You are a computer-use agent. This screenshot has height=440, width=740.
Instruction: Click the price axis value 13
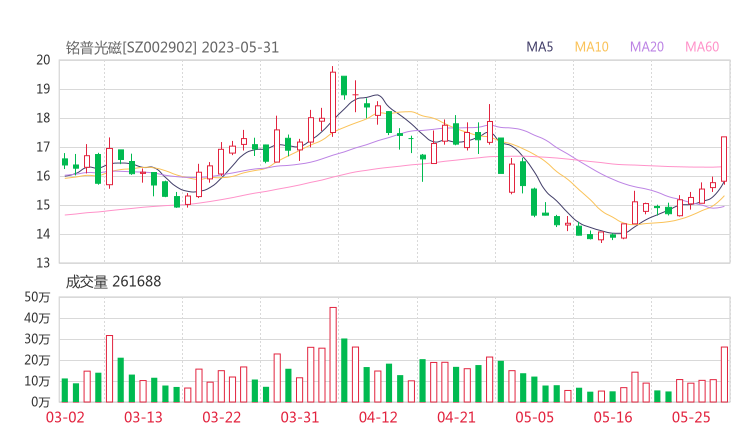pyautogui.click(x=43, y=263)
